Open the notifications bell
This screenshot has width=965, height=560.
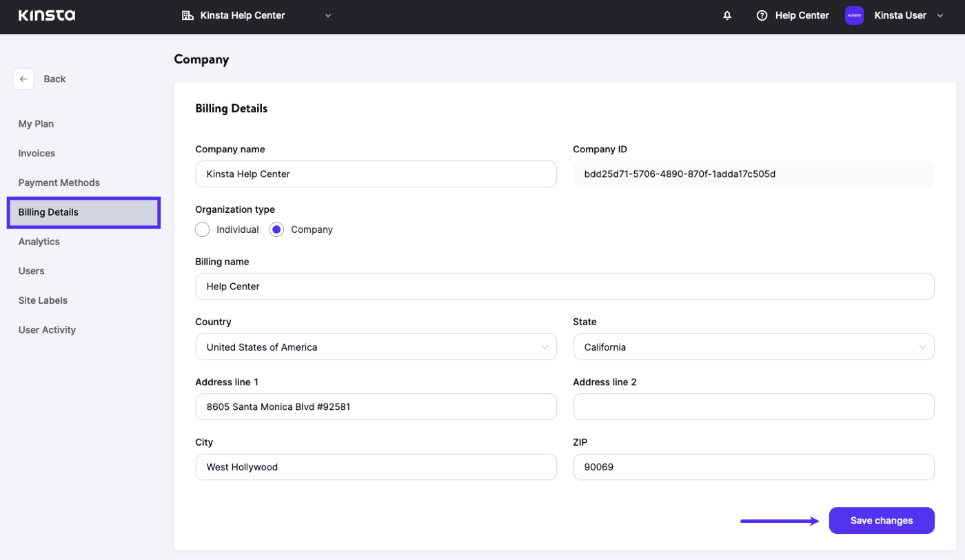(x=727, y=15)
